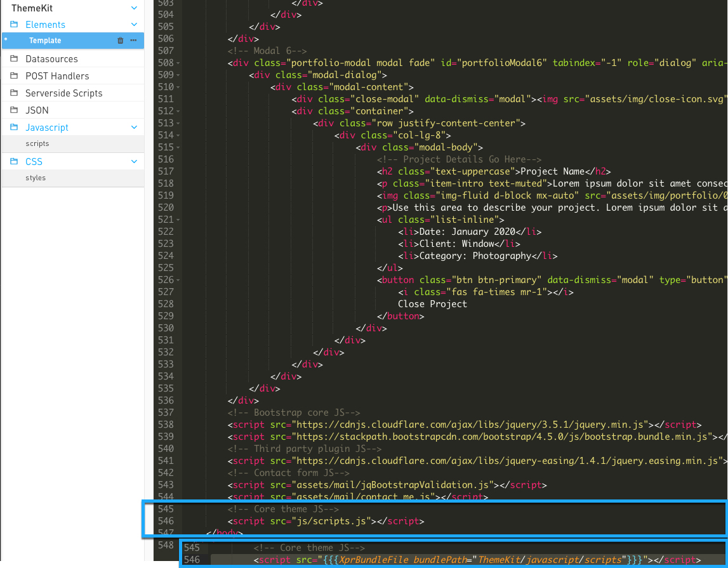Collapse the ThemeKit section chevron
Image resolution: width=728 pixels, height=568 pixels.
tap(134, 8)
